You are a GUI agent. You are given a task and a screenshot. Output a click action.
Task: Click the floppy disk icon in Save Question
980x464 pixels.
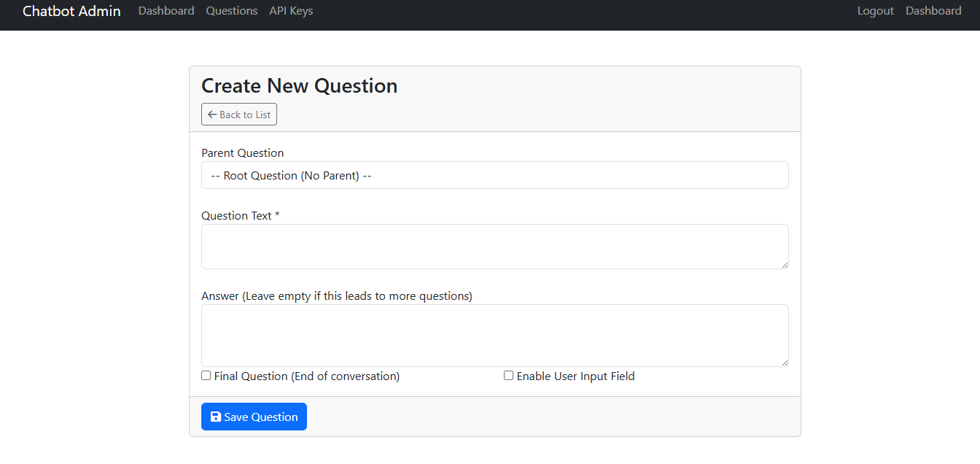tap(216, 417)
